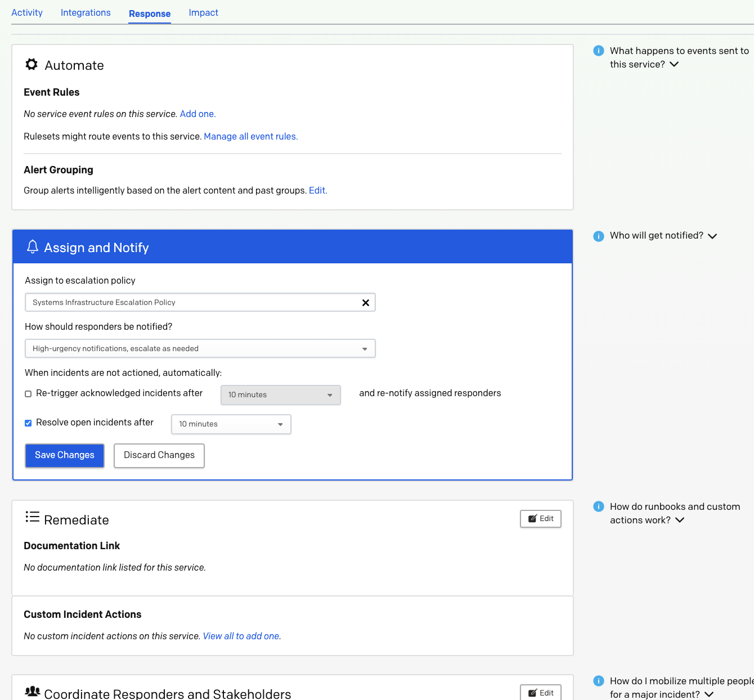Click info icon beside 'Who will get notified?'
The height and width of the screenshot is (700, 754).
coord(599,236)
